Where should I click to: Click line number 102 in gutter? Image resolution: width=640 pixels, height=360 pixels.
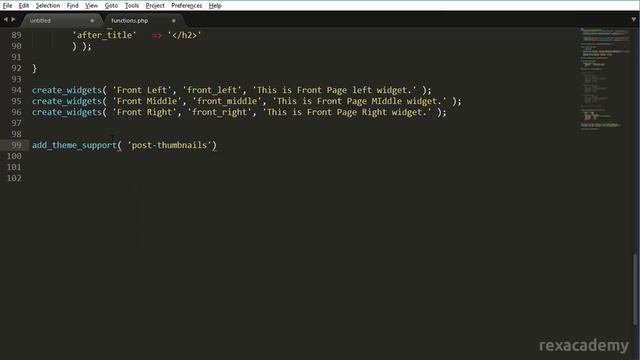(14, 178)
